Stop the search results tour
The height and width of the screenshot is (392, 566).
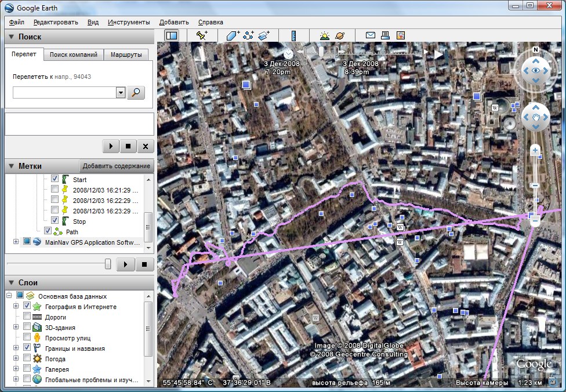[x=128, y=146]
